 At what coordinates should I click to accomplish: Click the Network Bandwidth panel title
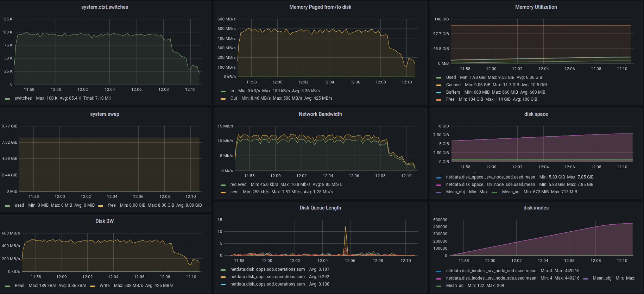[320, 114]
